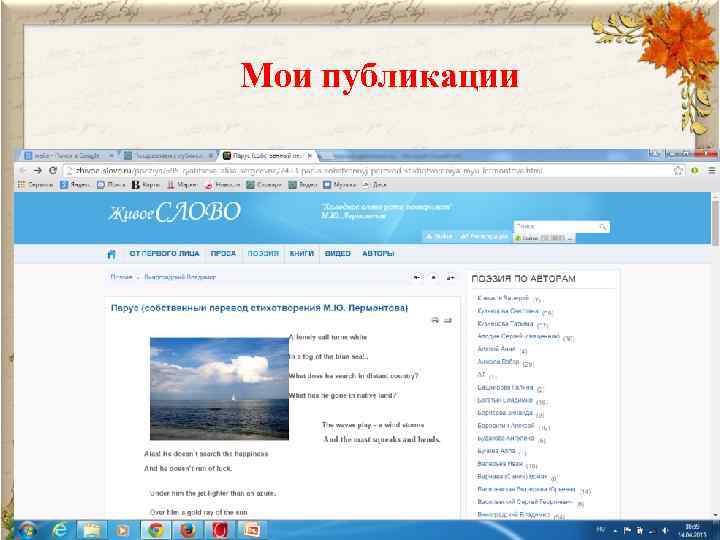Close the Парус tab
720x540 pixels.
(x=310, y=156)
